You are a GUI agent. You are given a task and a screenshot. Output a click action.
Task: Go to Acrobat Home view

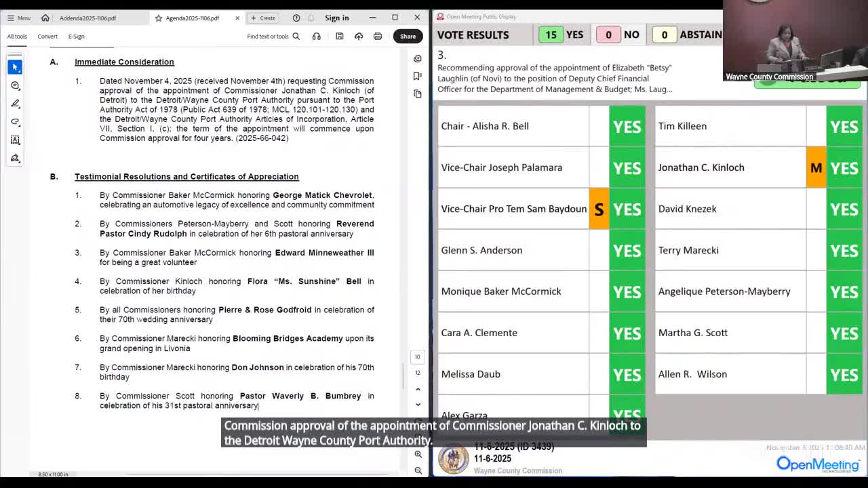pos(45,18)
